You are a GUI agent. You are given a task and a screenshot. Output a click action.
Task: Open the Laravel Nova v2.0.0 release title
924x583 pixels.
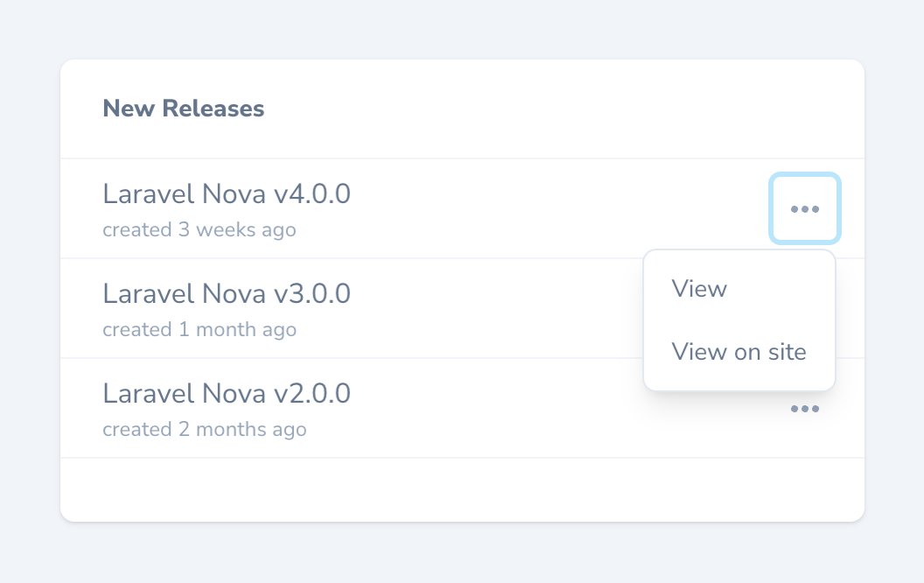[x=227, y=393]
